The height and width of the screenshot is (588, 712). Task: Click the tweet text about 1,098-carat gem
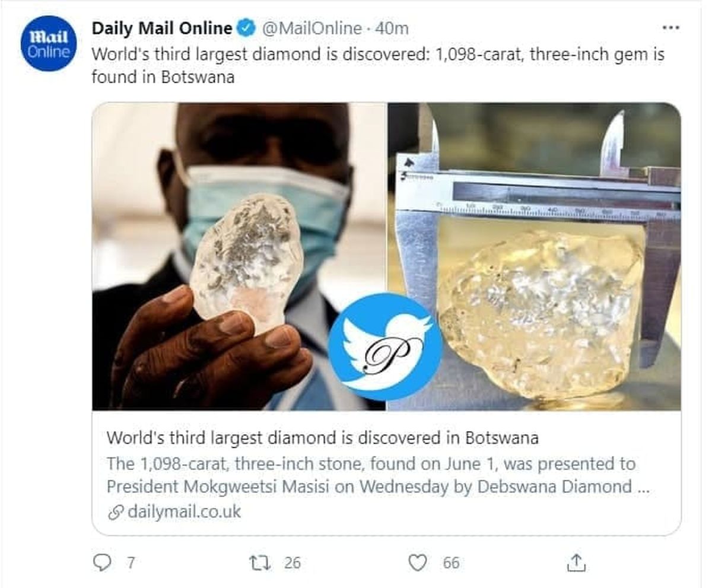(377, 65)
